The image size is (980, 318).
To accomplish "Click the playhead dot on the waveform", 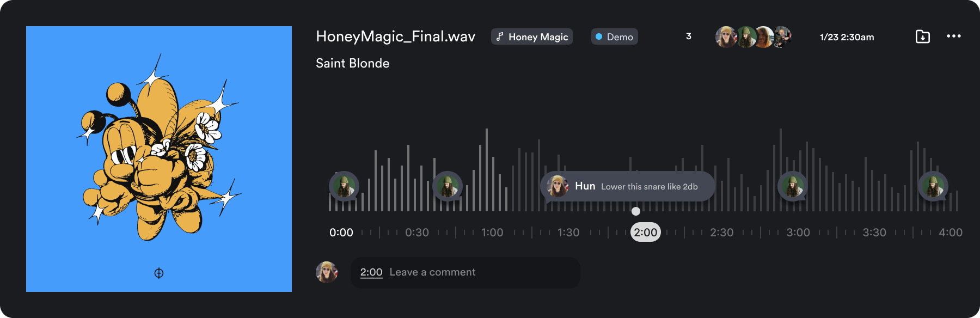I will click(x=635, y=211).
